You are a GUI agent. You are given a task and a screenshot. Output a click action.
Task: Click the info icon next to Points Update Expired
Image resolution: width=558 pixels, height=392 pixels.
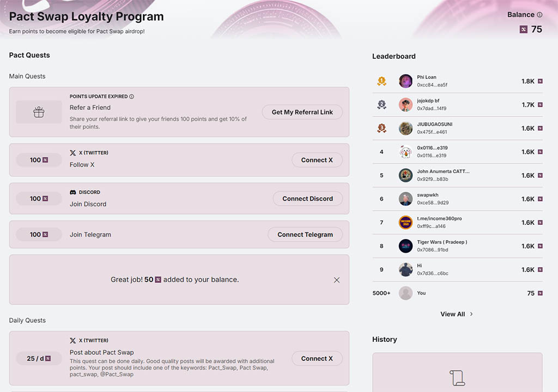point(132,97)
